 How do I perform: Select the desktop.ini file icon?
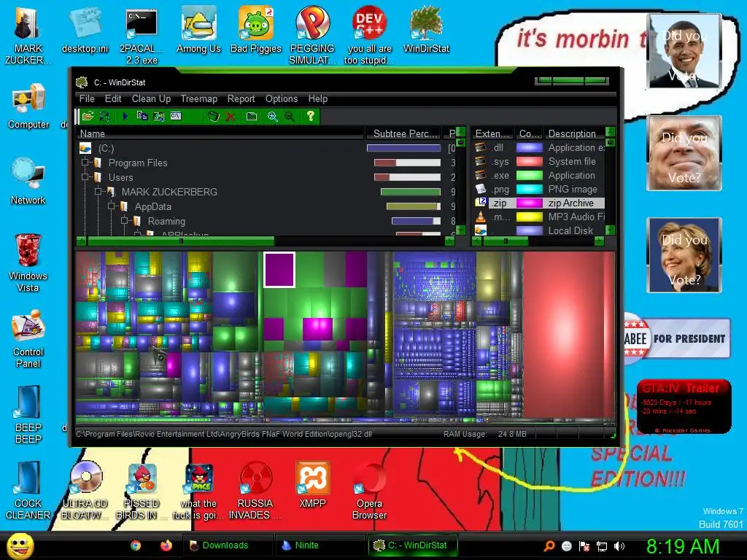(85, 30)
